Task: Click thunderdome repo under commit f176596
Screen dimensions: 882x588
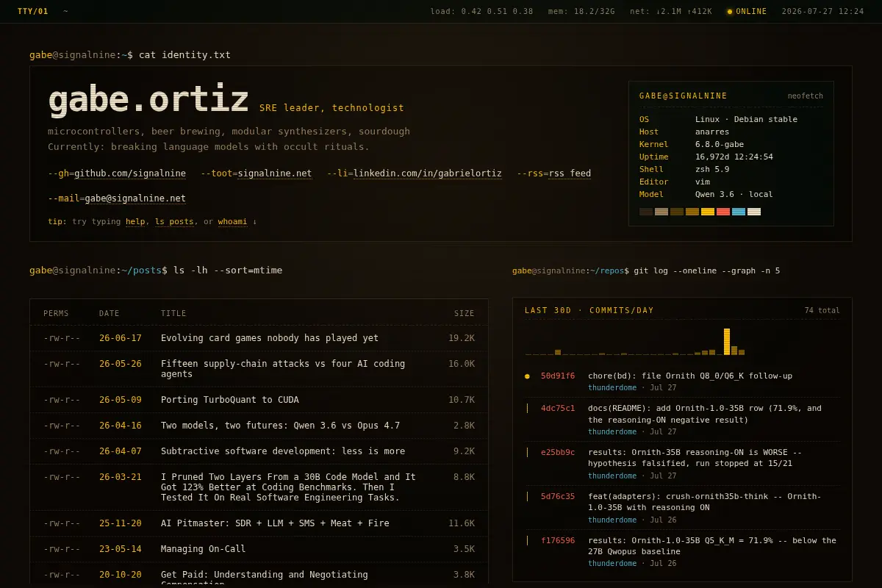Action: click(x=612, y=564)
